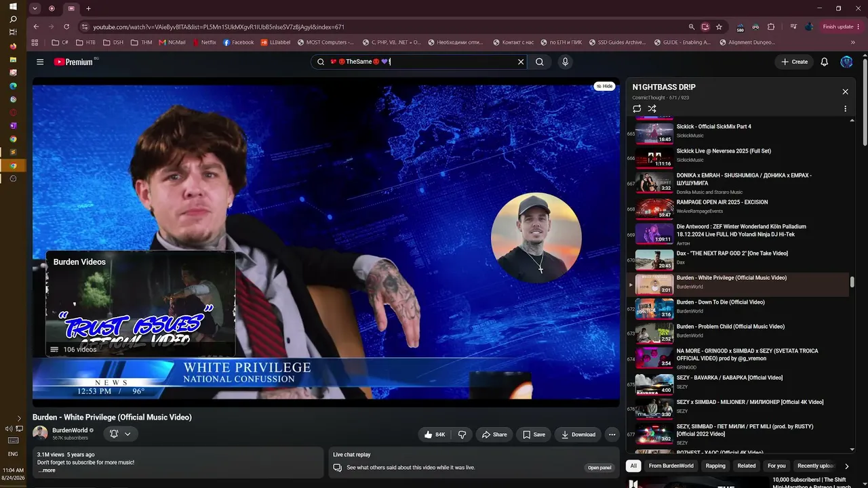Clear the YouTube search box text
Screen dimensions: 868x488
(x=521, y=62)
